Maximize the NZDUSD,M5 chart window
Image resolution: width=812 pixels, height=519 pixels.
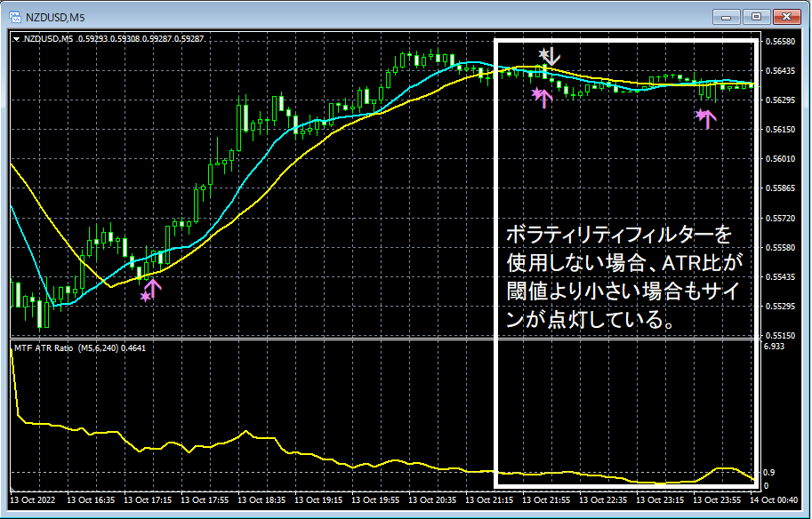756,17
